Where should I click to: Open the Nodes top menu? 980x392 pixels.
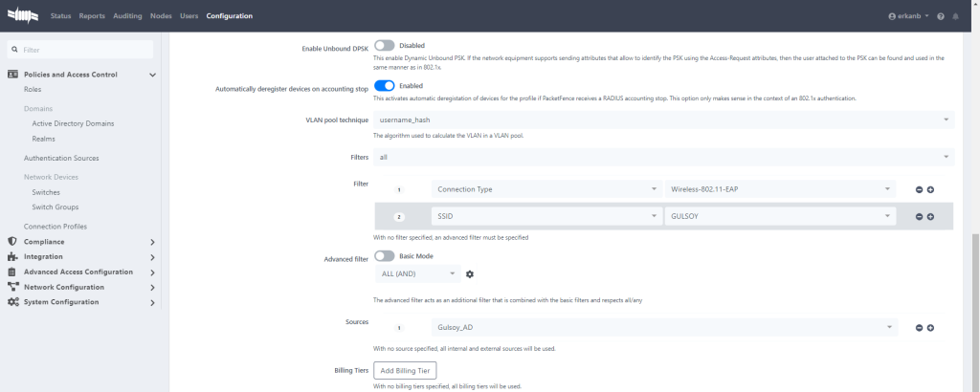click(x=162, y=16)
